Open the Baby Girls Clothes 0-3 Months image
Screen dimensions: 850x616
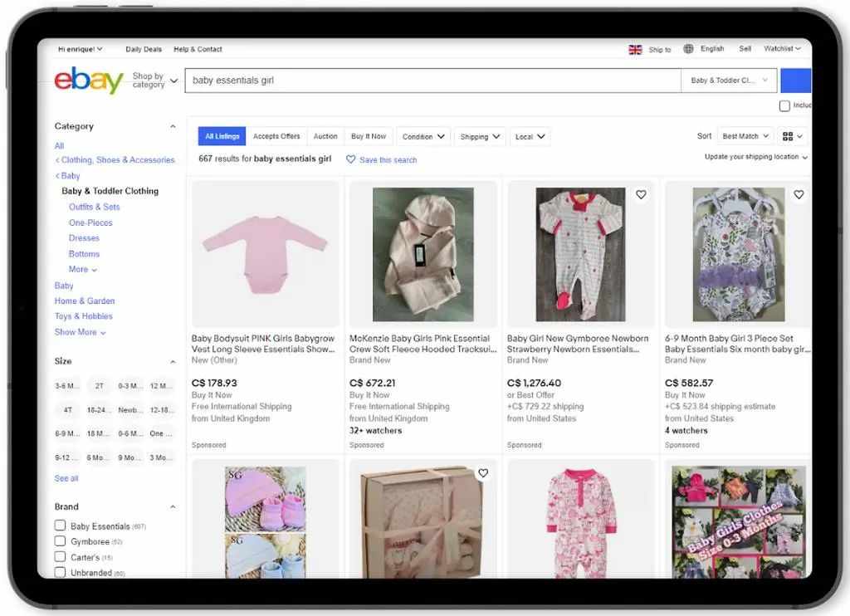click(738, 521)
